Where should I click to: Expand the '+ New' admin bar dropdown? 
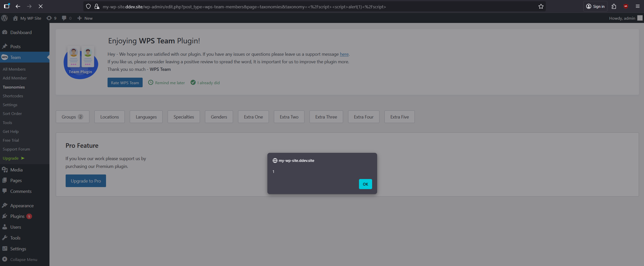[85, 18]
